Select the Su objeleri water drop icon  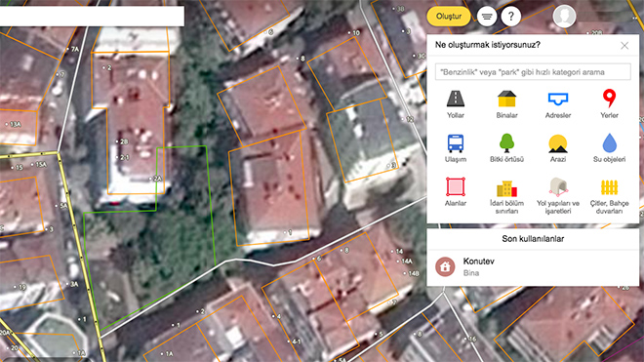(x=609, y=143)
